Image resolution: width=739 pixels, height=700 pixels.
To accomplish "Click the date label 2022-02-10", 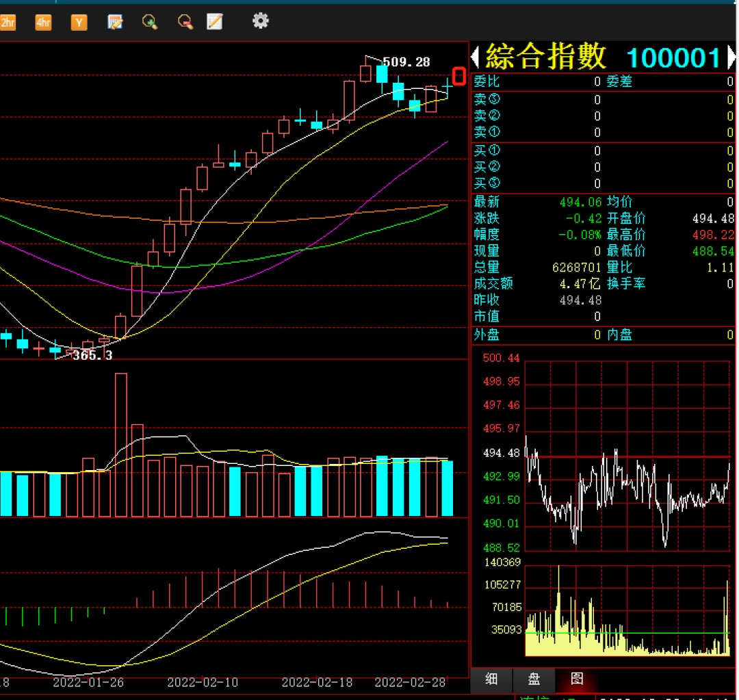I will pyautogui.click(x=203, y=683).
